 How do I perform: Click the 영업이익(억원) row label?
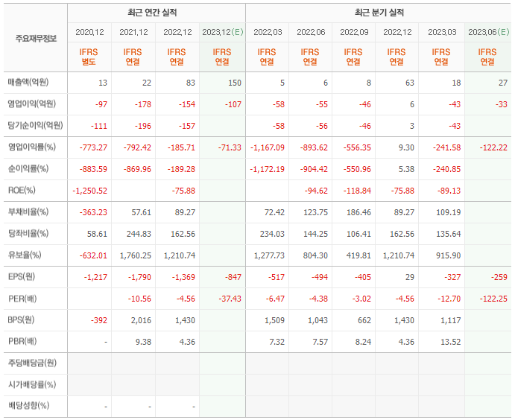click(x=32, y=104)
